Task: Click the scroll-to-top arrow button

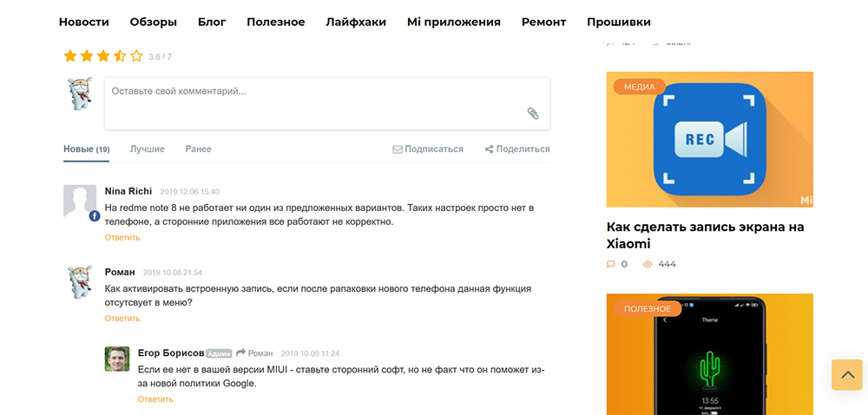Action: tap(847, 374)
